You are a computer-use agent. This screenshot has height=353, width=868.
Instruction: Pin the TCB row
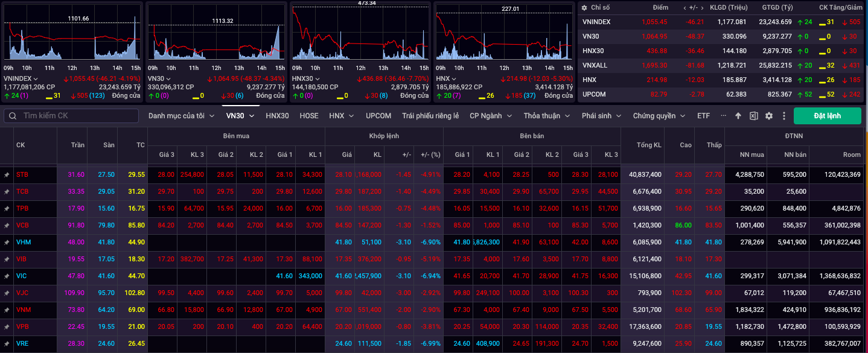7,191
